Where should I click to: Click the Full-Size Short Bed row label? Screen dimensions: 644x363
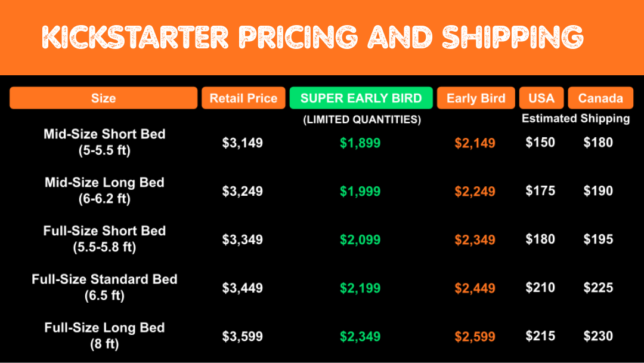click(104, 238)
